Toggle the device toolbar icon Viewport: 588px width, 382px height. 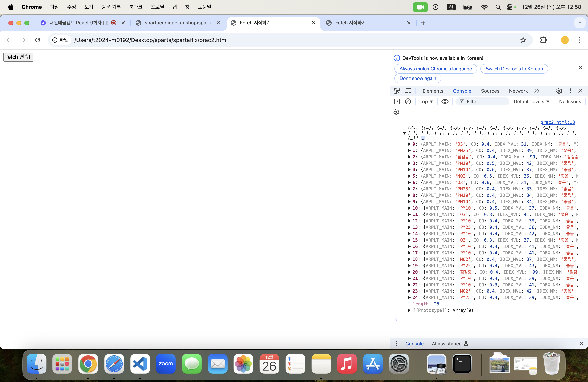pos(408,91)
